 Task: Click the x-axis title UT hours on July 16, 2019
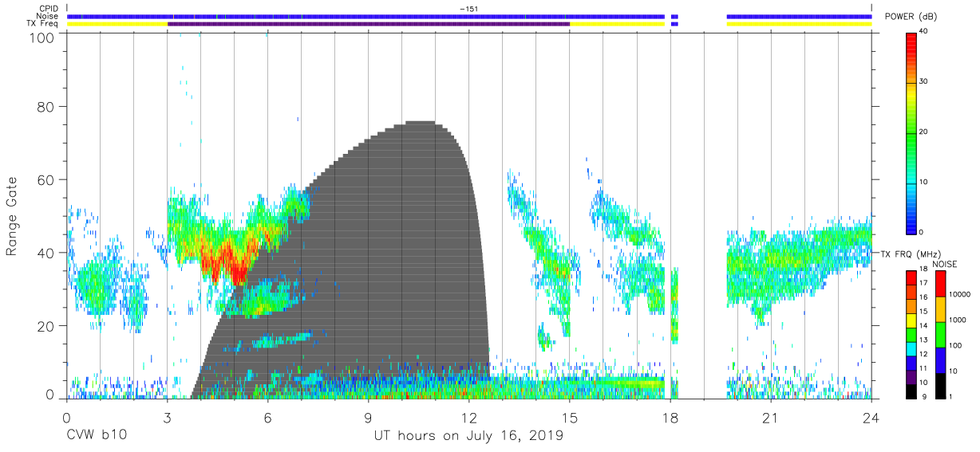click(468, 436)
